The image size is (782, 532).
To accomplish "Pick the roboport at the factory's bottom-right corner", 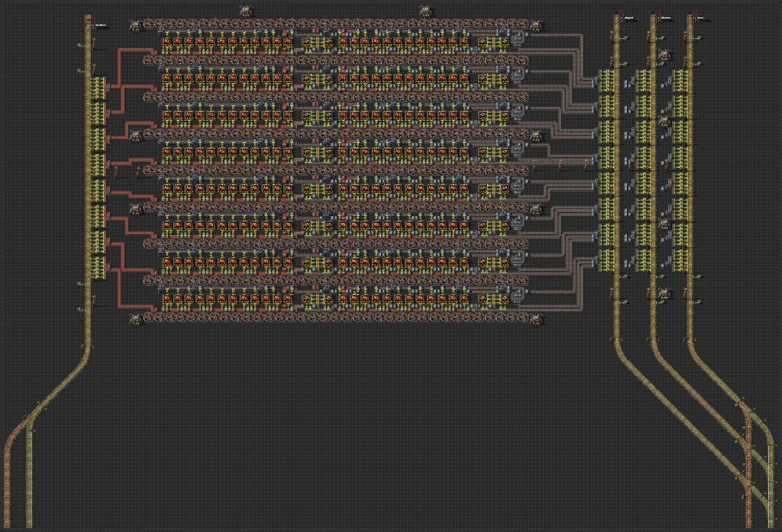I will click(536, 320).
